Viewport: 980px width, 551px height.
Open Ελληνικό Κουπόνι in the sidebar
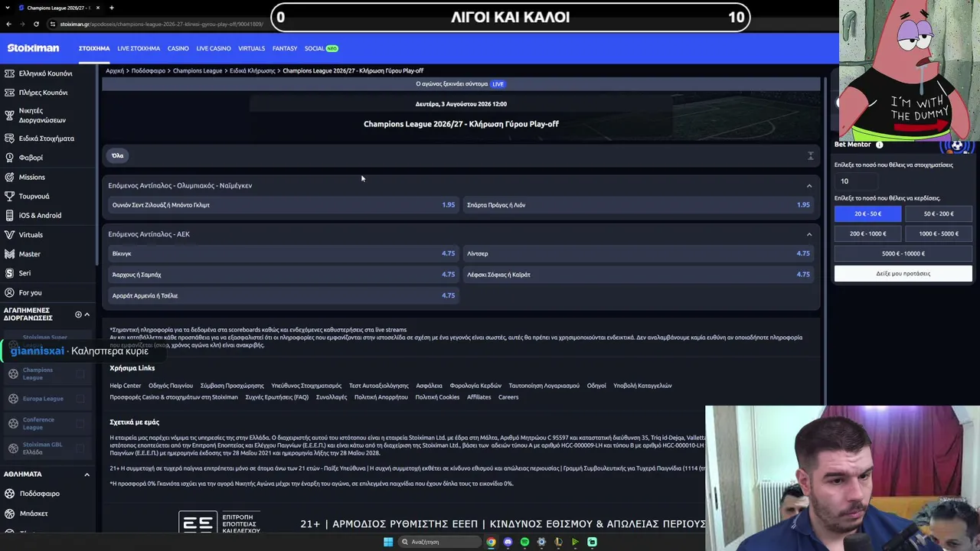tap(45, 73)
